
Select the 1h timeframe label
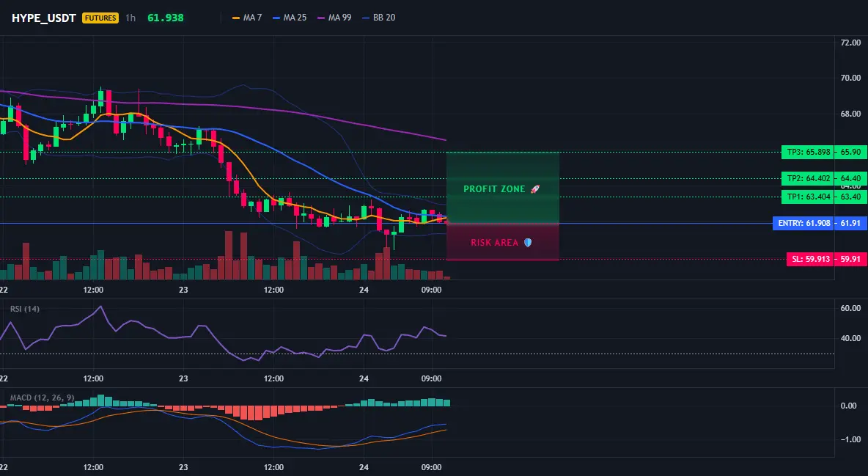pos(130,18)
